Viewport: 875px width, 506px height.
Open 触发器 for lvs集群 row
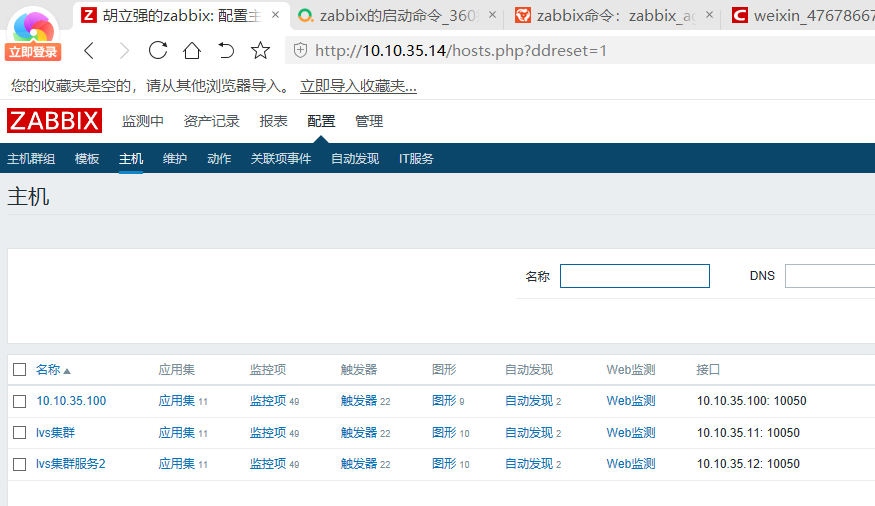coord(359,432)
